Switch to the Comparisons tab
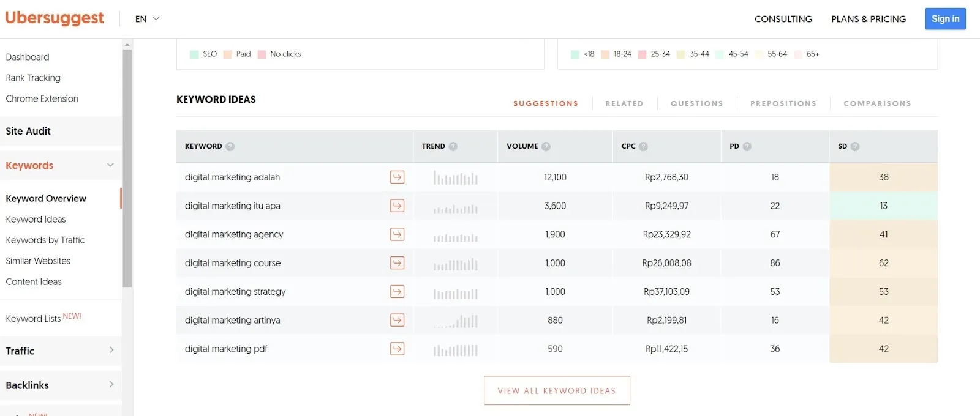The width and height of the screenshot is (980, 416). click(x=877, y=103)
